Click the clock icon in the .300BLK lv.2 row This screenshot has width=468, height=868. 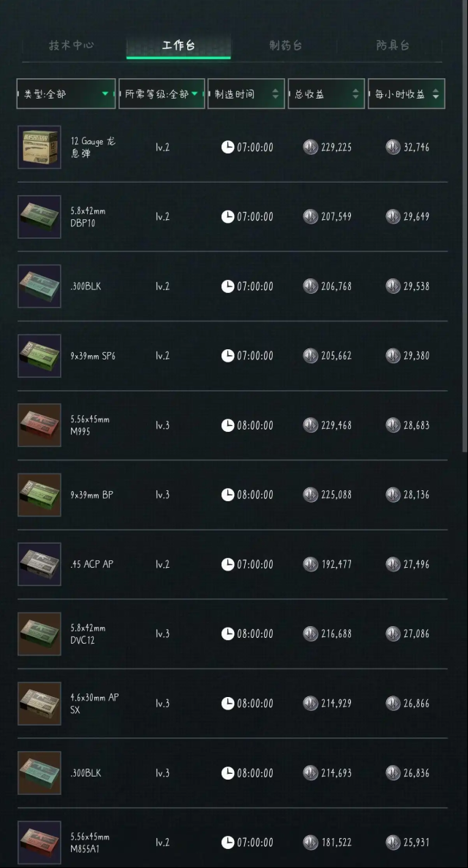pyautogui.click(x=227, y=286)
